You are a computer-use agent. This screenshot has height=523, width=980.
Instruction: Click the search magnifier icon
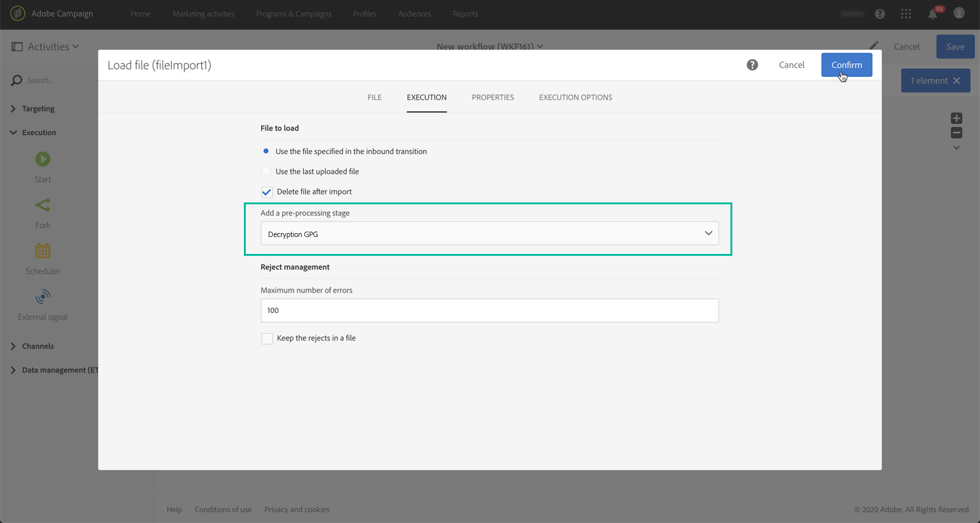pyautogui.click(x=17, y=80)
